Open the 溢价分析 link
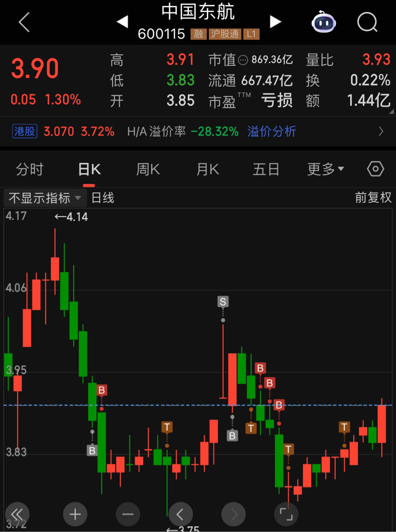 (x=272, y=131)
